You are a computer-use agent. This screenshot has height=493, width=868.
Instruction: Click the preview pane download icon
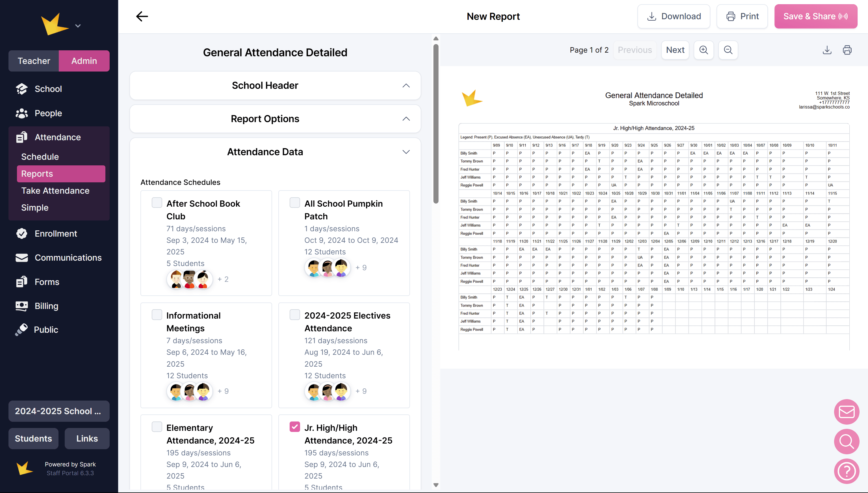827,50
